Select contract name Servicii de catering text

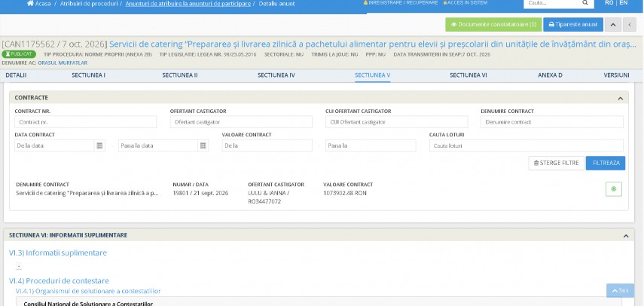[87, 193]
